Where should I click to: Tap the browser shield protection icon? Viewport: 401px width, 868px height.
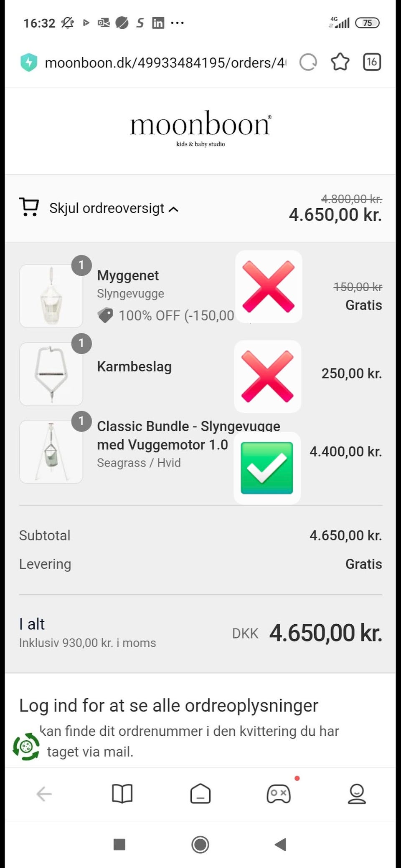coord(29,63)
